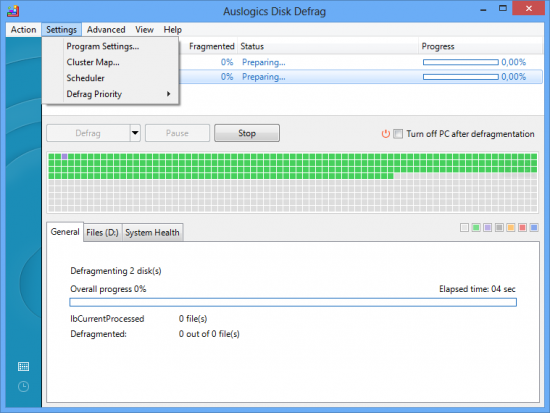Image resolution: width=550 pixels, height=413 pixels.
Task: Select the red legend color square
Action: pyautogui.click(x=522, y=228)
